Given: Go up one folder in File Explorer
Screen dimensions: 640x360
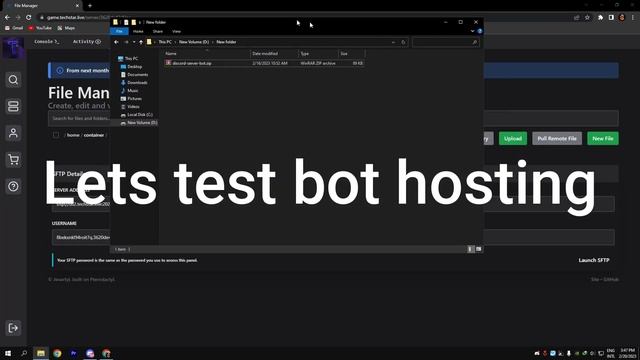Looking at the screenshot, I should (x=141, y=42).
